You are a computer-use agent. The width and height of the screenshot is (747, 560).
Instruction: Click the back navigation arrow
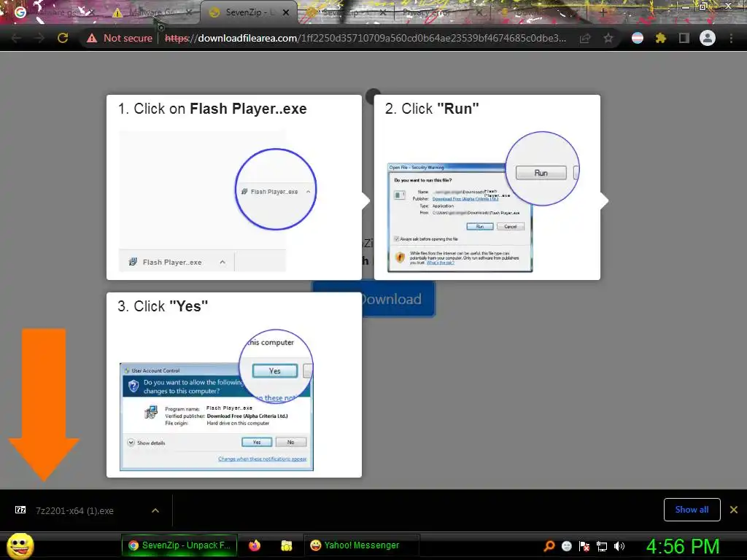[16, 38]
